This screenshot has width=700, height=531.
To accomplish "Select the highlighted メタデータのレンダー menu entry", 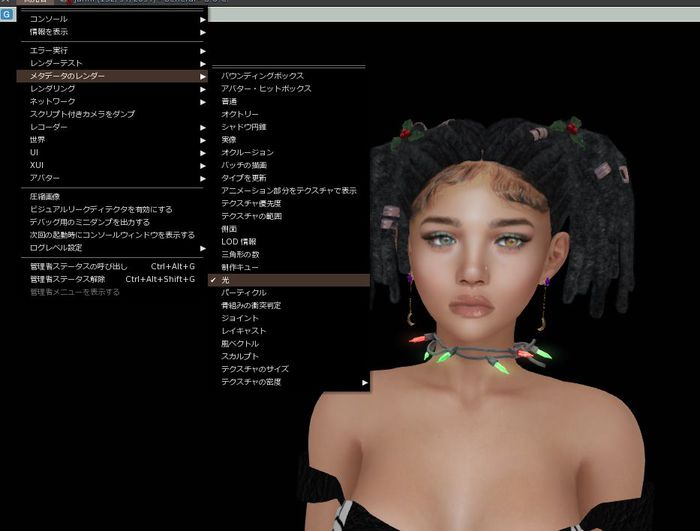I will click(x=112, y=76).
